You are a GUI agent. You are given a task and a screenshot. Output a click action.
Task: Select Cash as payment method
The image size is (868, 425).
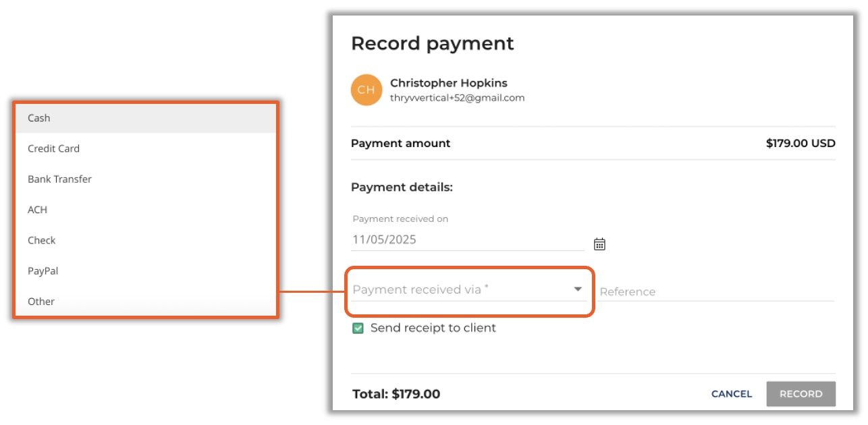click(39, 118)
